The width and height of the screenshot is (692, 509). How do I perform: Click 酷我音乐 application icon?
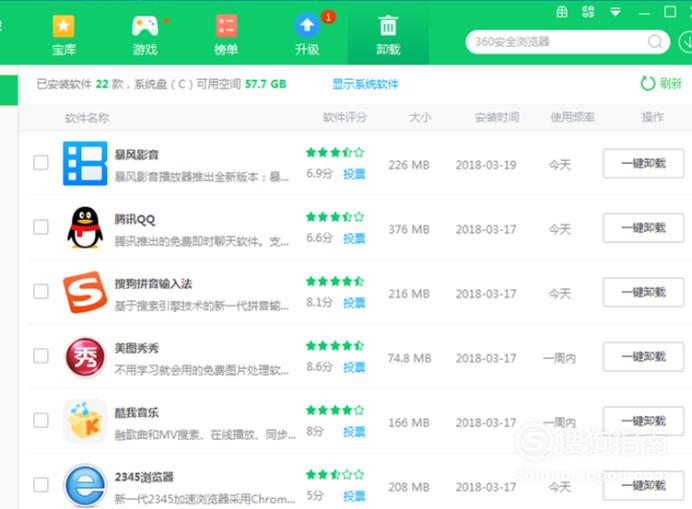[x=85, y=421]
